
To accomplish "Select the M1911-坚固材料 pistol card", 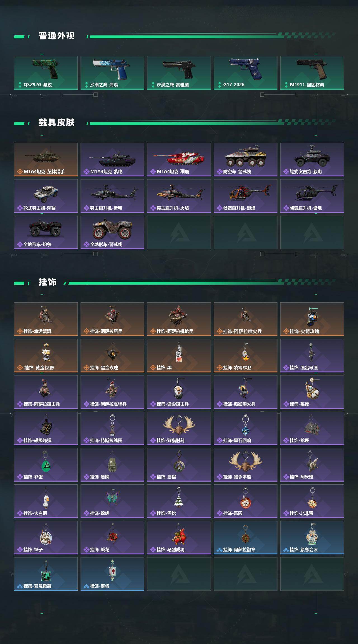I will (x=312, y=73).
